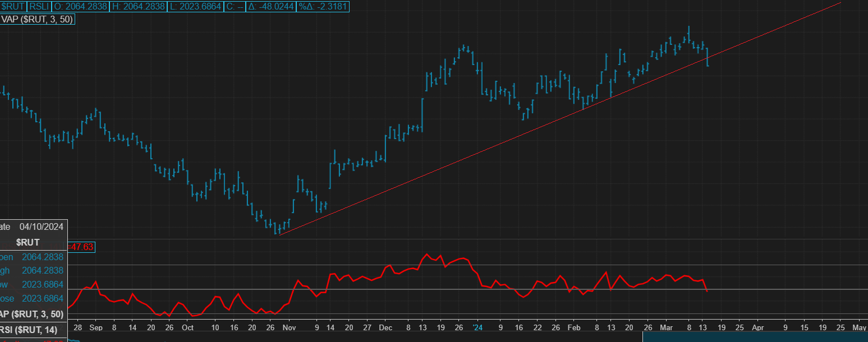Click the Apr label on time axis

click(757, 327)
